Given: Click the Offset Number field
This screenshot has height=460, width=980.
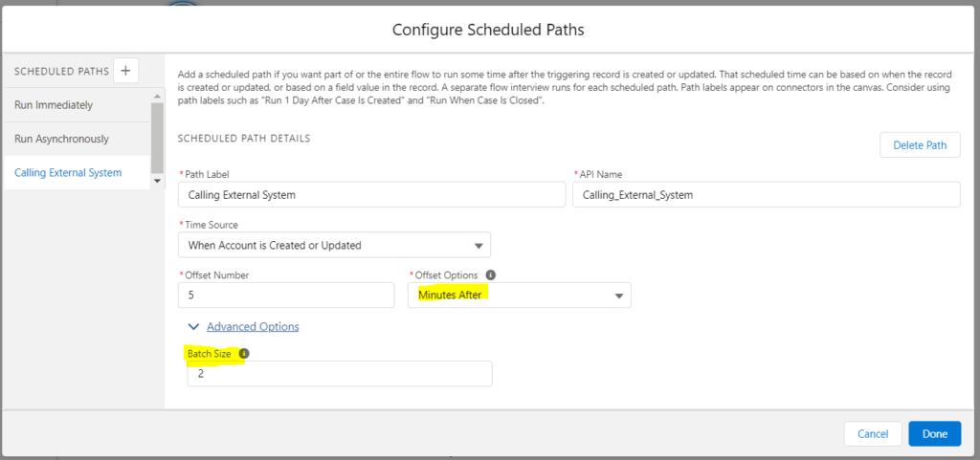Looking at the screenshot, I should tap(286, 296).
